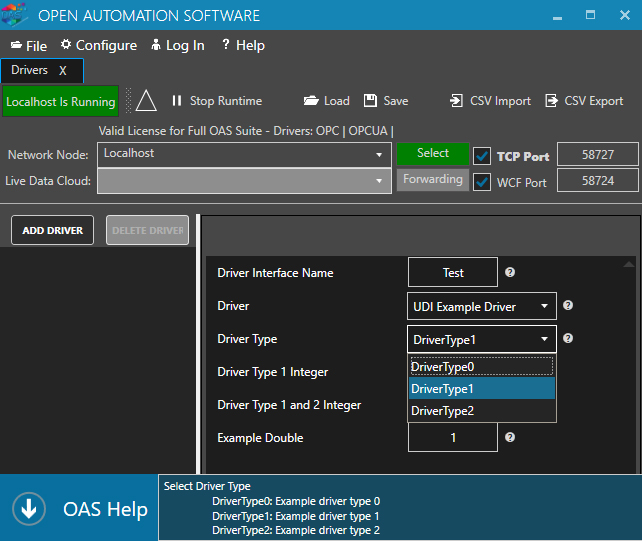This screenshot has height=541, width=642.
Task: Click the Driver Interface Name text field
Action: (x=452, y=272)
